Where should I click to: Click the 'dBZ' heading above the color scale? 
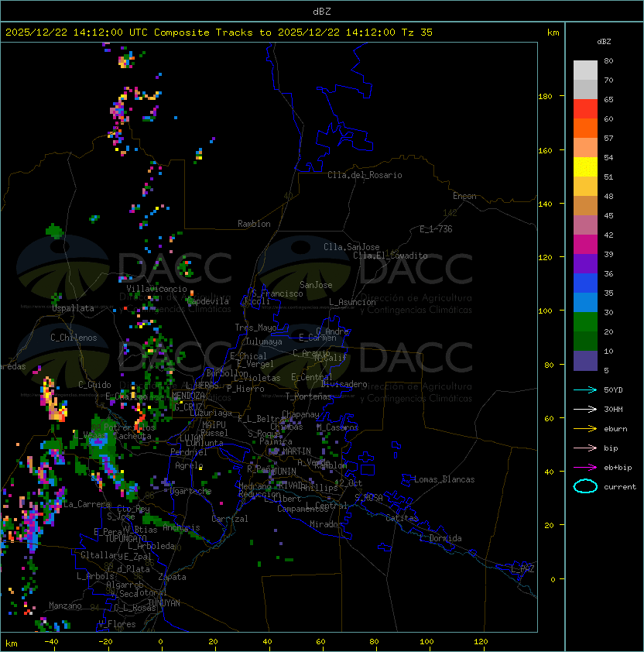[x=604, y=42]
